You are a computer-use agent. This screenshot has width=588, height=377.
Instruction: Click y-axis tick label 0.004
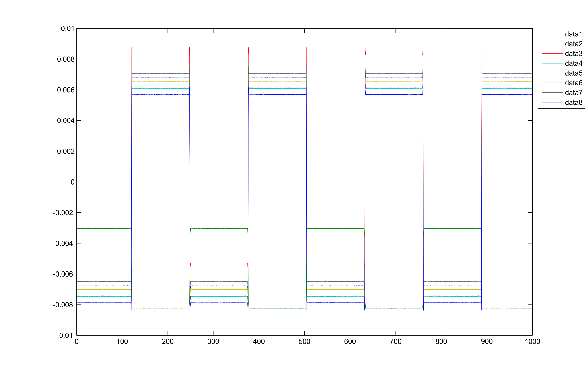[66, 121]
